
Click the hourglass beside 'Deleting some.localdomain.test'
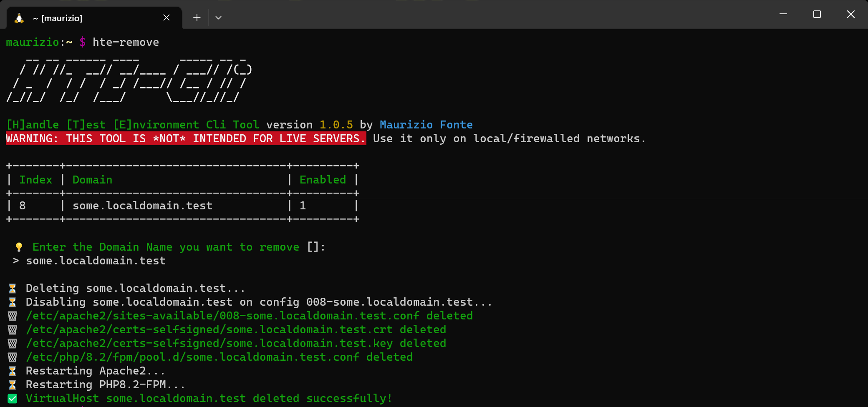coord(13,289)
